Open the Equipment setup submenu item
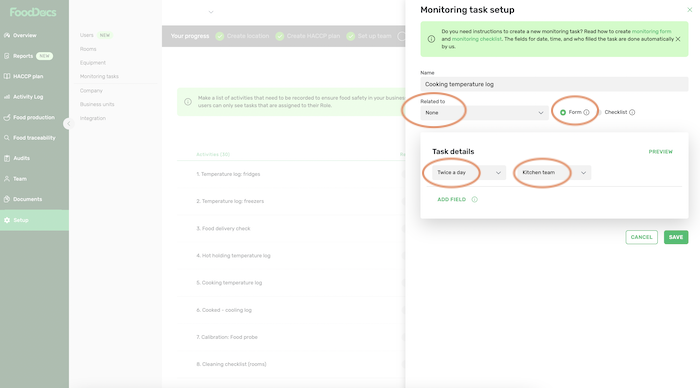This screenshot has height=388, width=700. pos(93,63)
